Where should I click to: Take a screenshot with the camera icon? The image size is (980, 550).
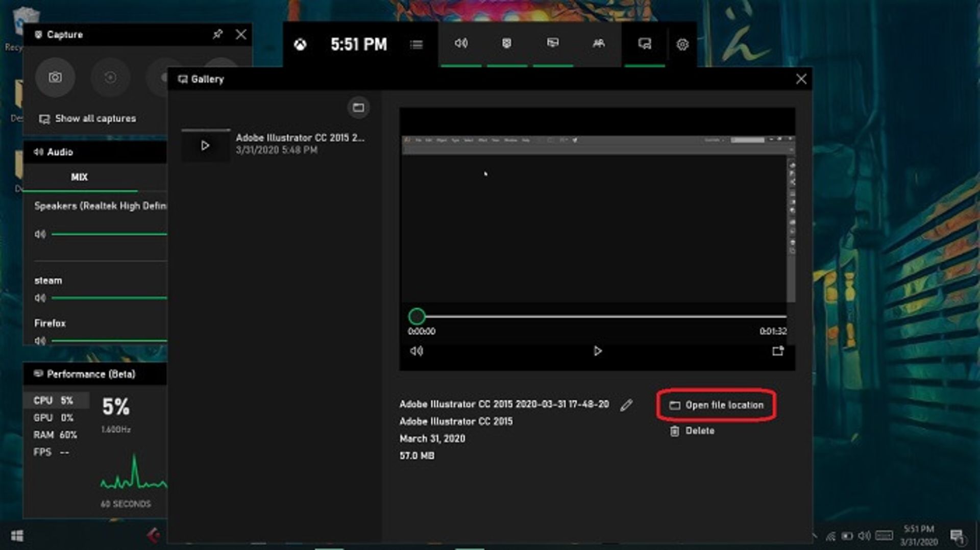coord(55,78)
